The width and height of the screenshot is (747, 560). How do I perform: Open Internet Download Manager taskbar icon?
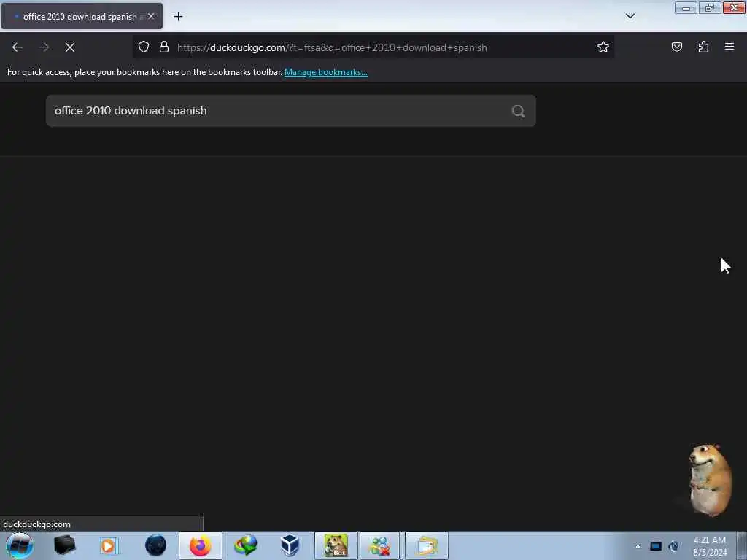point(245,545)
